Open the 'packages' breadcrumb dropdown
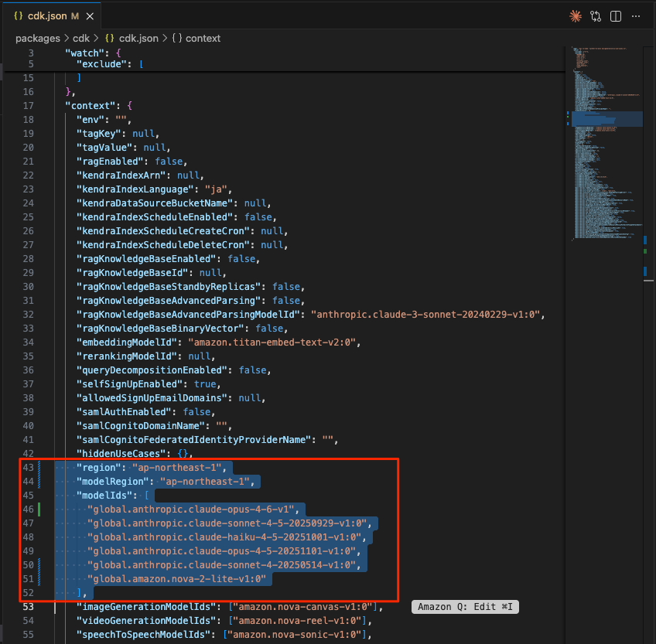The height and width of the screenshot is (644, 656). 37,38
